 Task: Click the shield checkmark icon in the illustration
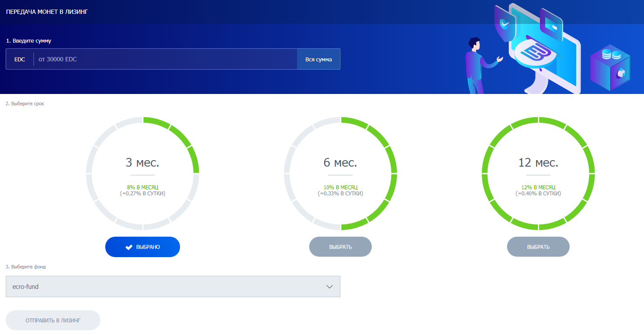click(504, 23)
